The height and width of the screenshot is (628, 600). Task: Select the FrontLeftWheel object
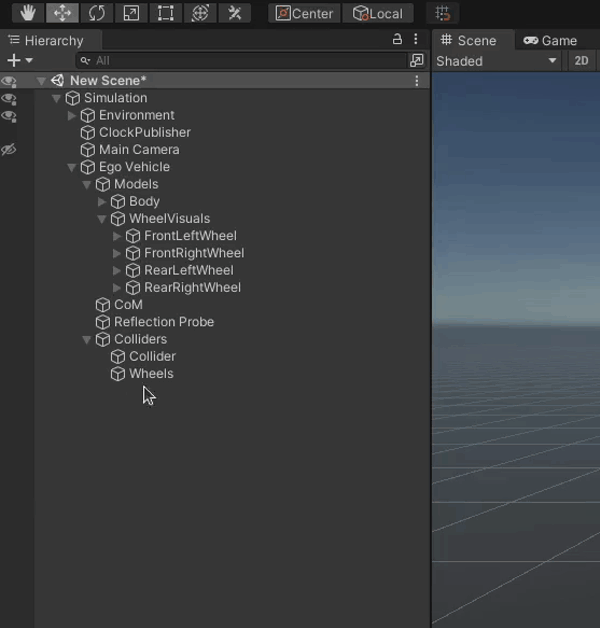pos(190,236)
